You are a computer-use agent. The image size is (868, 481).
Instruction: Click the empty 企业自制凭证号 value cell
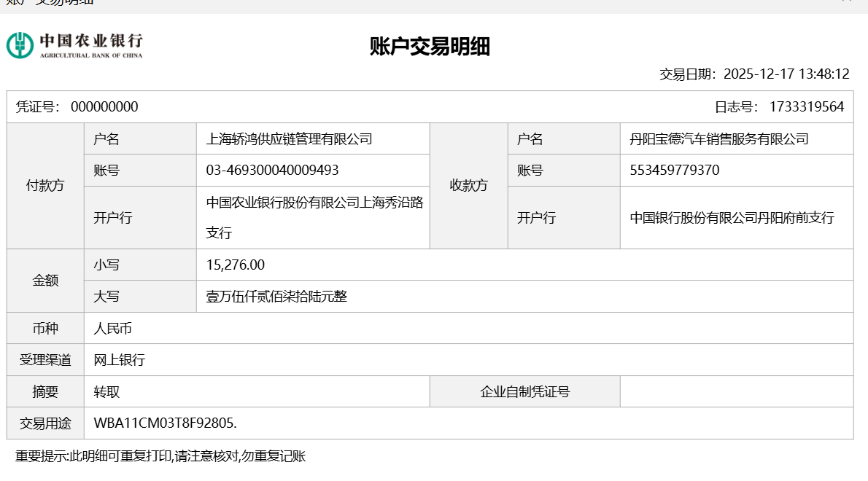(x=736, y=392)
